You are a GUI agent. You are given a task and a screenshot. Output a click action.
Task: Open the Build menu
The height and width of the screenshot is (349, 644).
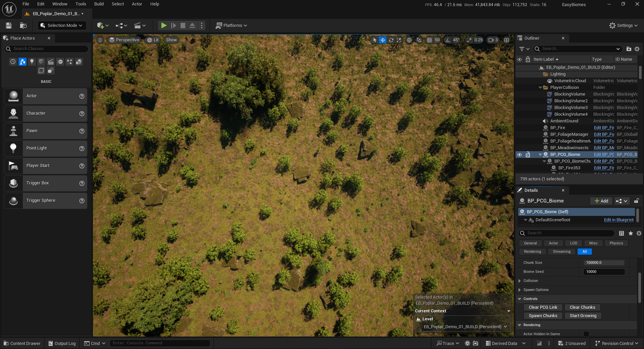[x=99, y=4]
